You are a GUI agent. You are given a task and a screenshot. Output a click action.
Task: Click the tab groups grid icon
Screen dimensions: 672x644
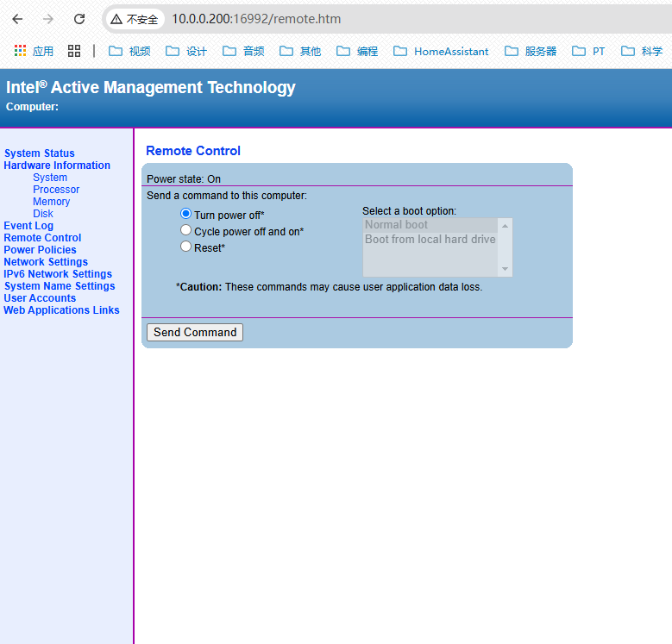(x=74, y=51)
